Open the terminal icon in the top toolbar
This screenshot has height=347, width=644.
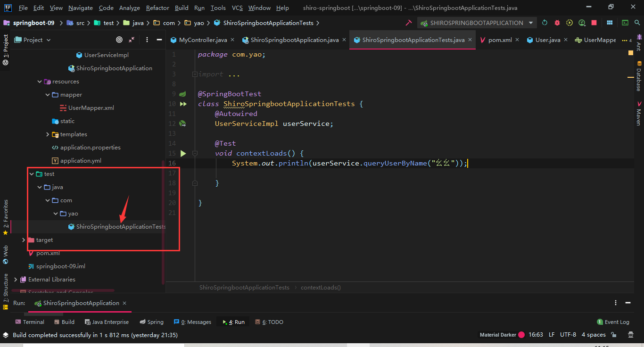coord(625,23)
